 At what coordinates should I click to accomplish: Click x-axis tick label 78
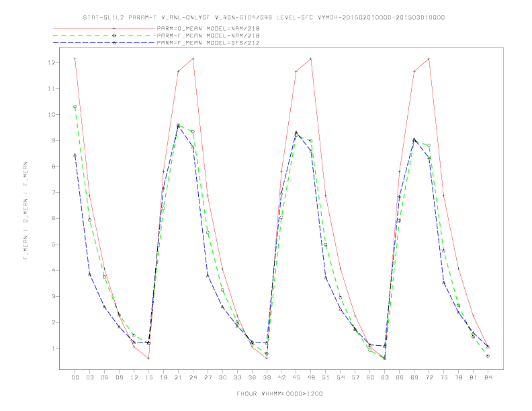click(x=458, y=377)
